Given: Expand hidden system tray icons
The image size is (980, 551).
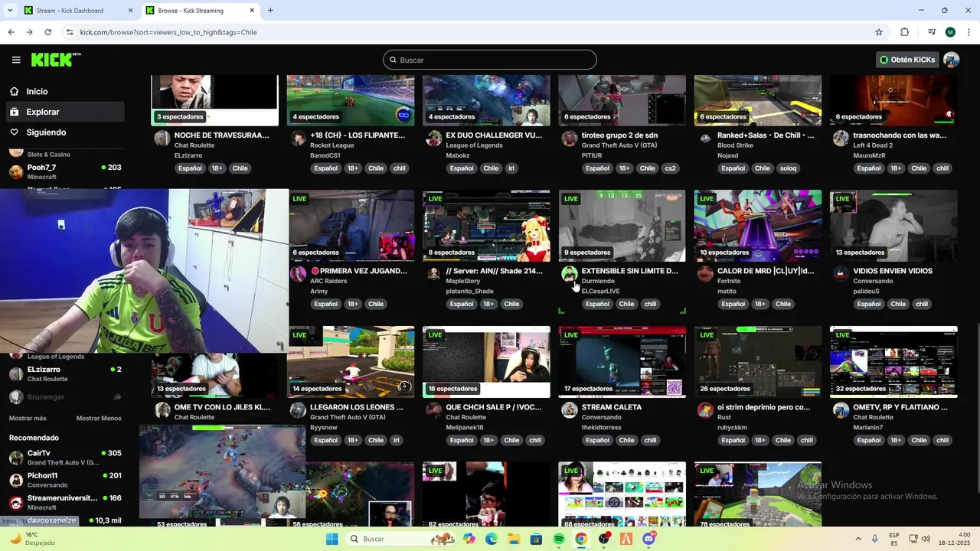Looking at the screenshot, I should (x=857, y=539).
